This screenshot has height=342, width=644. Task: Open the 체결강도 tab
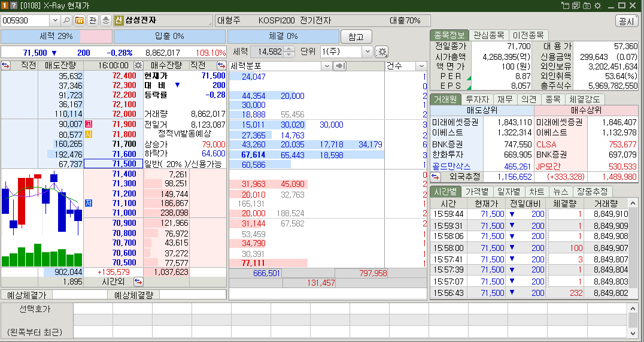(x=585, y=99)
